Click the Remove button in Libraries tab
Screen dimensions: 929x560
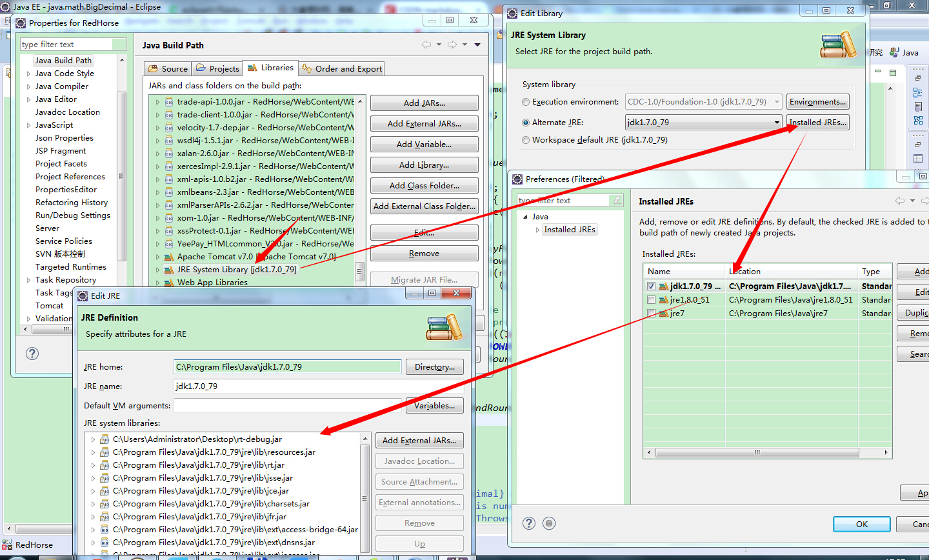424,254
